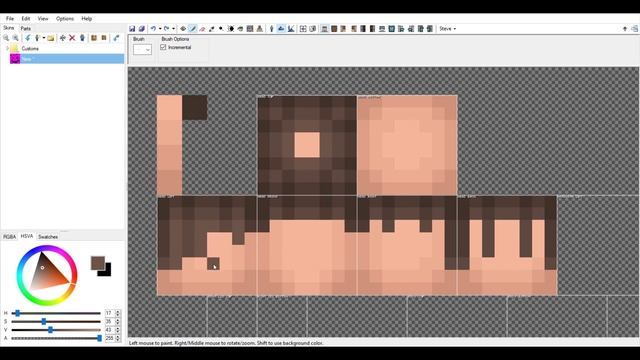Click the Redo arrow icon
This screenshot has height=360, width=640.
click(x=167, y=29)
